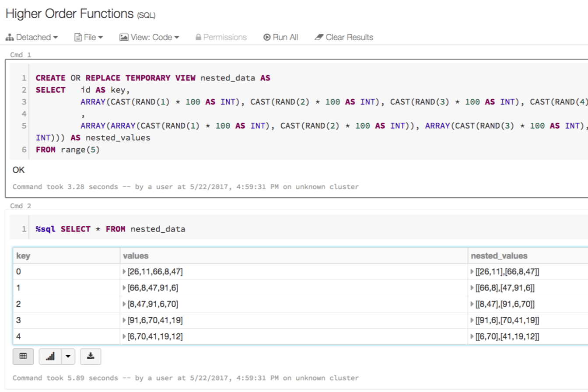Viewport: 588px width, 392px height.
Task: Open the Detached cluster dropdown
Action: (x=31, y=37)
